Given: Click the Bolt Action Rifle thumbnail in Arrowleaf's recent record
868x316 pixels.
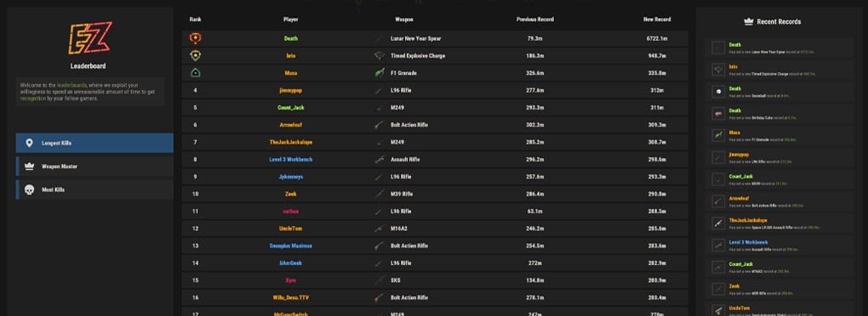Looking at the screenshot, I should (x=719, y=201).
